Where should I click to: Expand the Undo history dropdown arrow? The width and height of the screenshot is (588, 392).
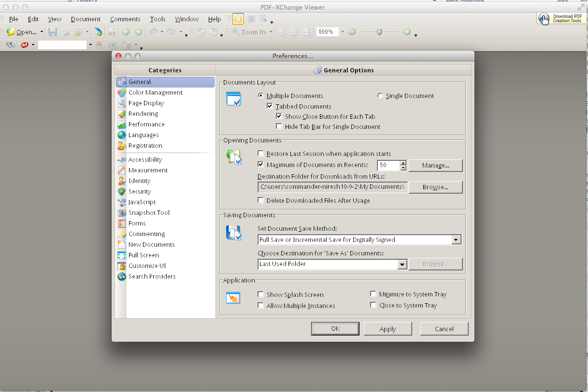click(x=161, y=32)
